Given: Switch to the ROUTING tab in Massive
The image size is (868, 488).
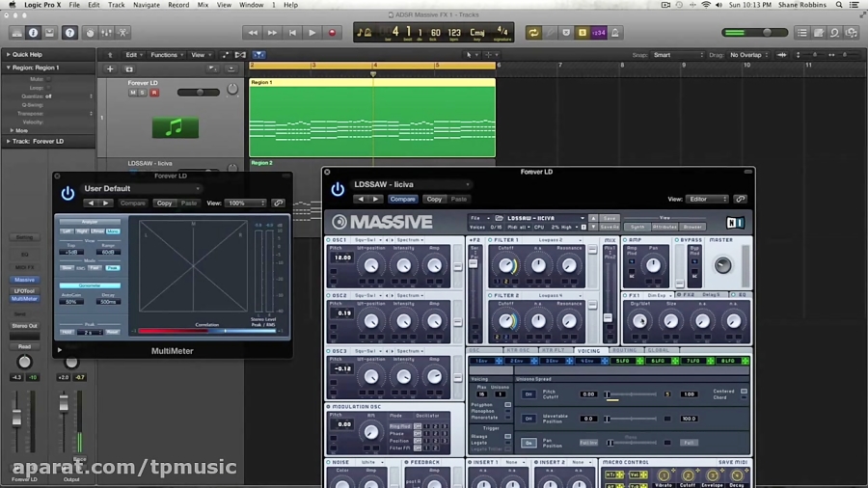Looking at the screenshot, I should tap(624, 351).
